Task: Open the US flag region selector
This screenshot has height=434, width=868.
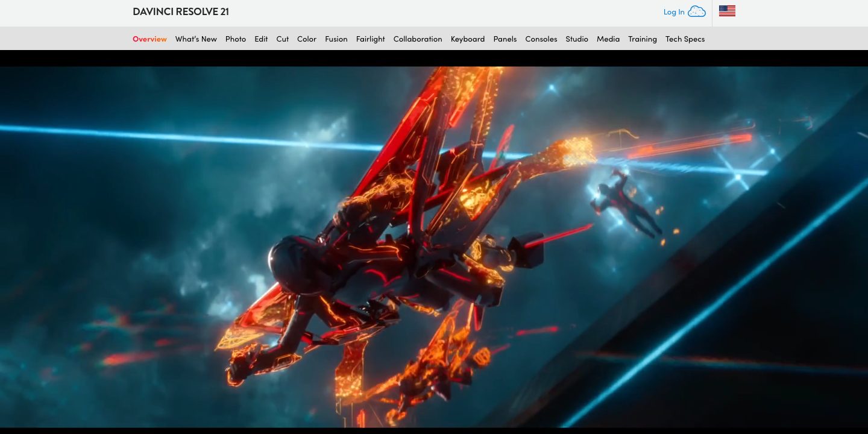Action: coord(727,11)
